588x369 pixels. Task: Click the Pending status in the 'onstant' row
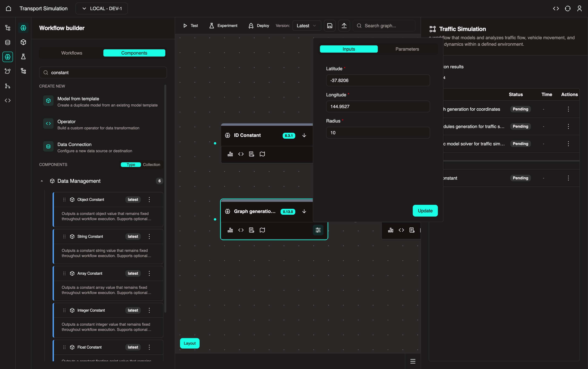pos(520,178)
